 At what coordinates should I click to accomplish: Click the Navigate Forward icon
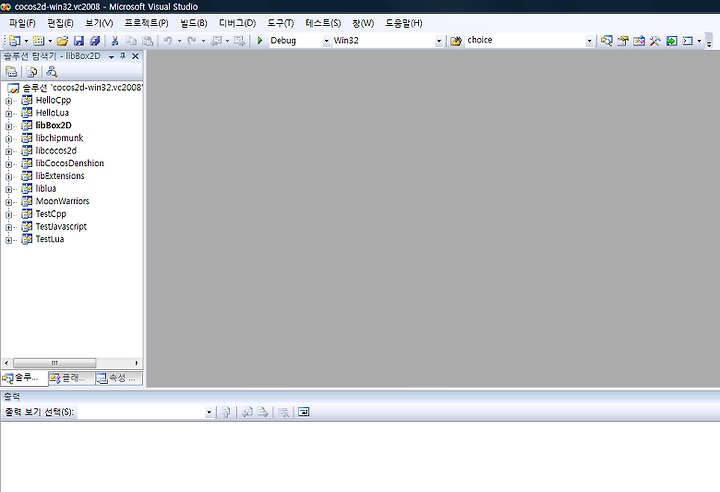(x=239, y=41)
